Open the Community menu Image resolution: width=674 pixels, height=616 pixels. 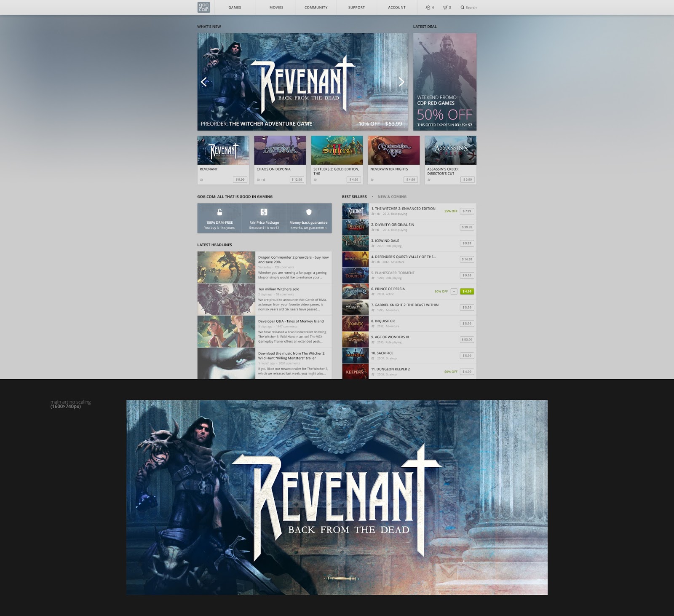click(x=316, y=8)
